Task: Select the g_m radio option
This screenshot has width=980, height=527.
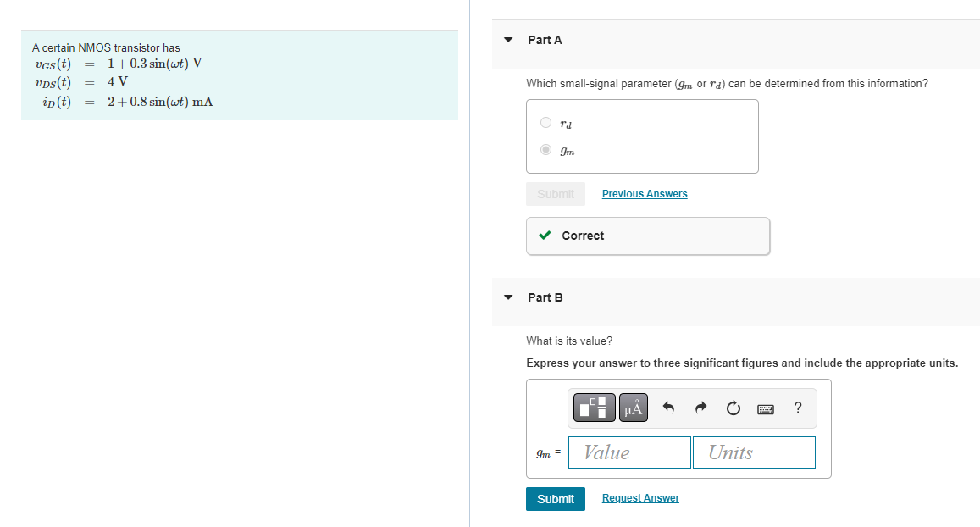Action: click(x=545, y=149)
